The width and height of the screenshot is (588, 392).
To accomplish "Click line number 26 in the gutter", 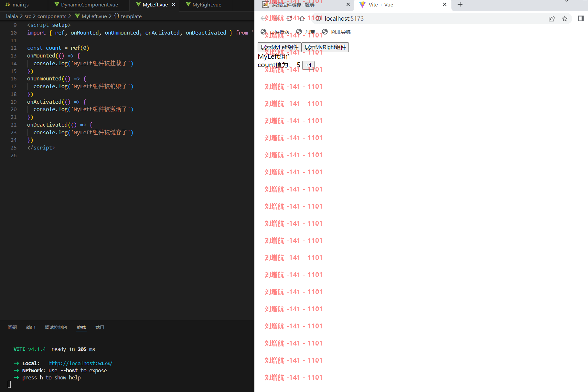I will pos(14,155).
